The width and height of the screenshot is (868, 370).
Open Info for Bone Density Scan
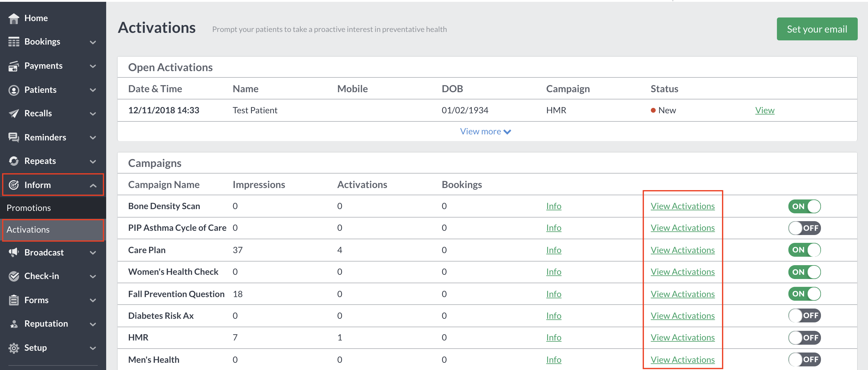[554, 206]
